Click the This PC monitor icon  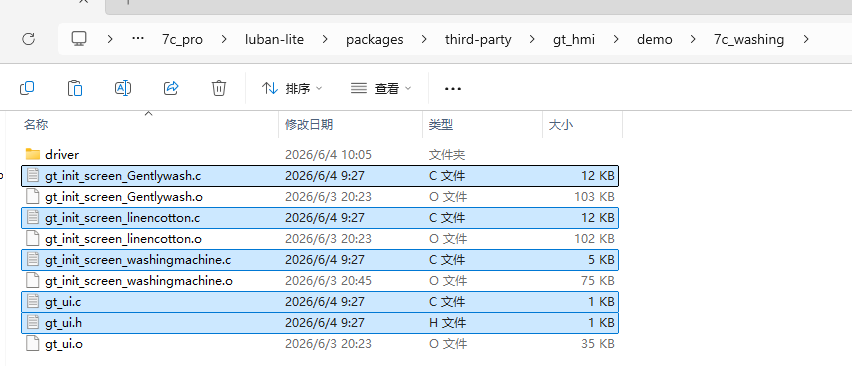(79, 39)
